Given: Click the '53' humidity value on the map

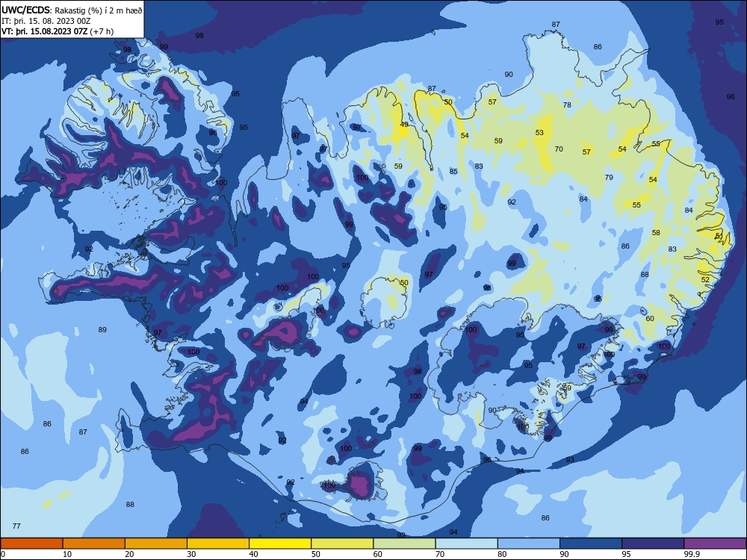Looking at the screenshot, I should click(x=539, y=133).
